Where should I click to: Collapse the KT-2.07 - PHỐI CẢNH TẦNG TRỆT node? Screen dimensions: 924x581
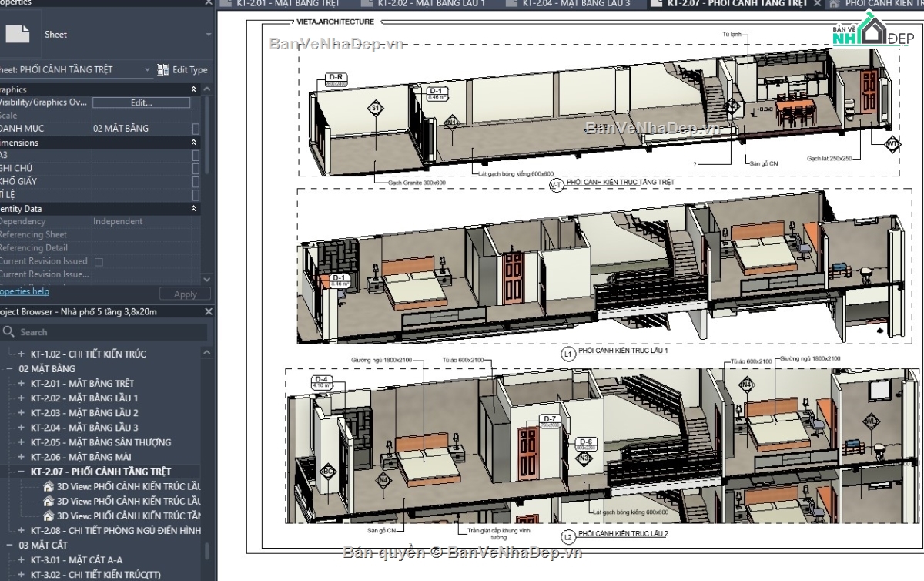coord(22,472)
